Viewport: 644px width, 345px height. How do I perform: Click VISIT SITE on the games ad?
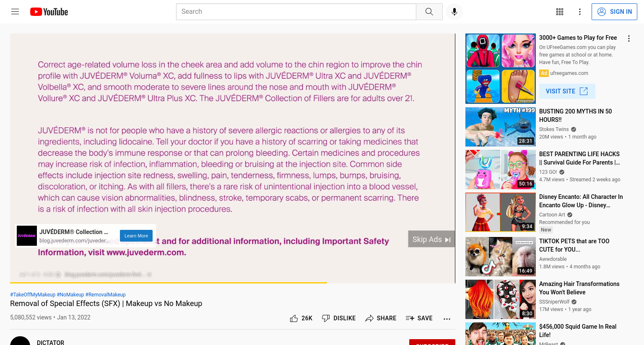567,91
